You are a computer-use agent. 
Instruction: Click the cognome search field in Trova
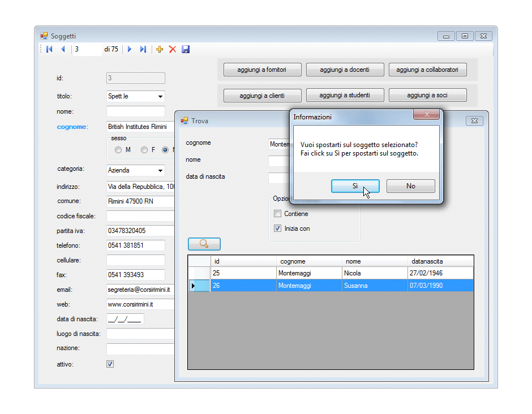point(279,144)
